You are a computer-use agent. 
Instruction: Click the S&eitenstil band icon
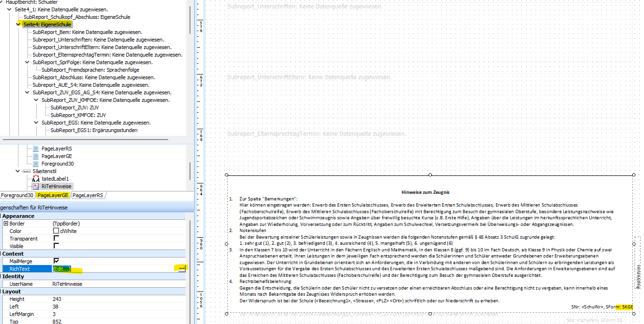click(x=27, y=171)
